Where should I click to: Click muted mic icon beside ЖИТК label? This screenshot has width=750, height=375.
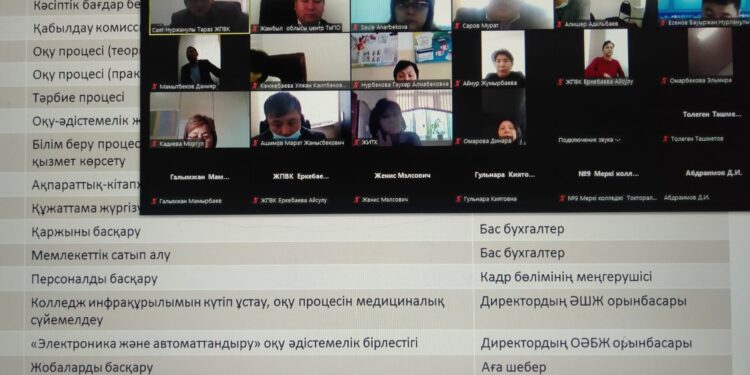(356, 142)
